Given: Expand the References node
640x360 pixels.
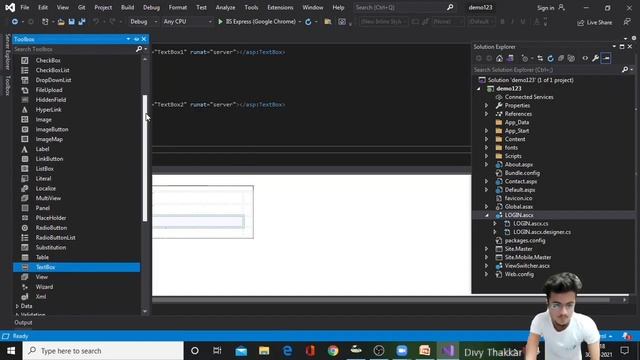Looking at the screenshot, I should pyautogui.click(x=486, y=114).
